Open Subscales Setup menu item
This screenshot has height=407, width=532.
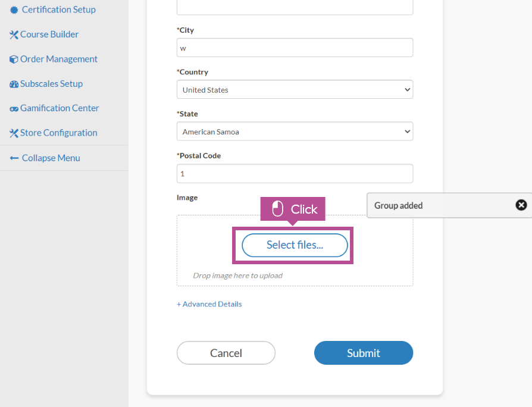coord(51,84)
